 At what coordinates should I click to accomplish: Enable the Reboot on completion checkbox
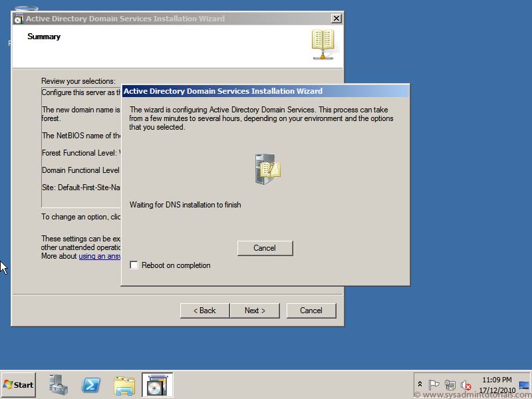click(x=134, y=265)
